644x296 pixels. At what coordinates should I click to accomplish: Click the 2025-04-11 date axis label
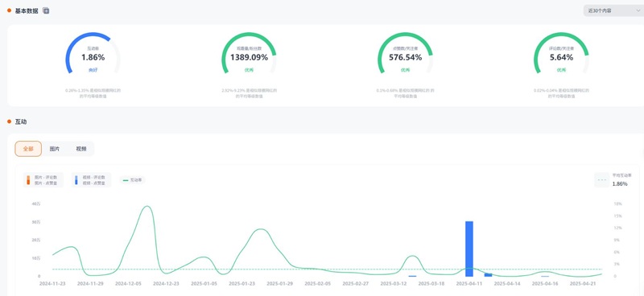[469, 284]
